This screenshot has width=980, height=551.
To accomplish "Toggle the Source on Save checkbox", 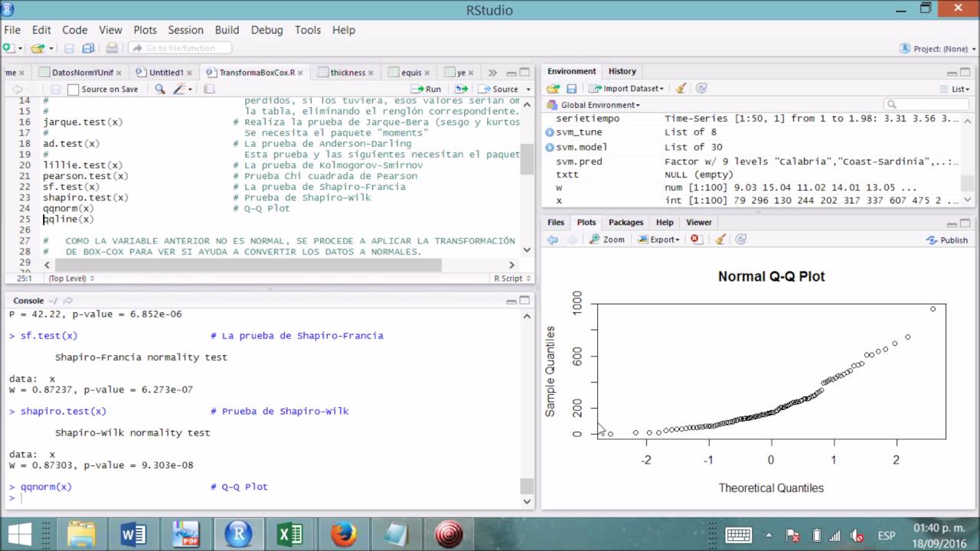I will tap(73, 90).
